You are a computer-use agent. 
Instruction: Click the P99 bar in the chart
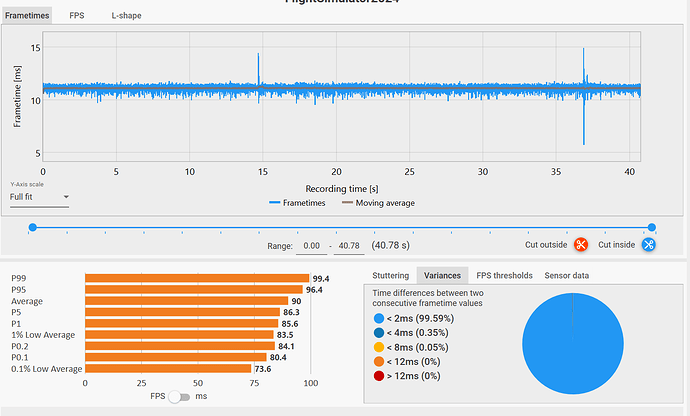pyautogui.click(x=197, y=278)
